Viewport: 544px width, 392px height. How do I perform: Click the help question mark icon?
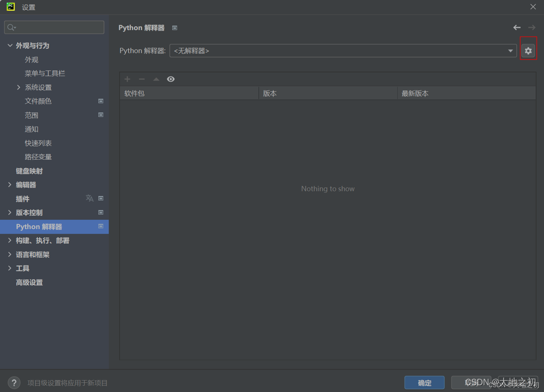(14, 383)
